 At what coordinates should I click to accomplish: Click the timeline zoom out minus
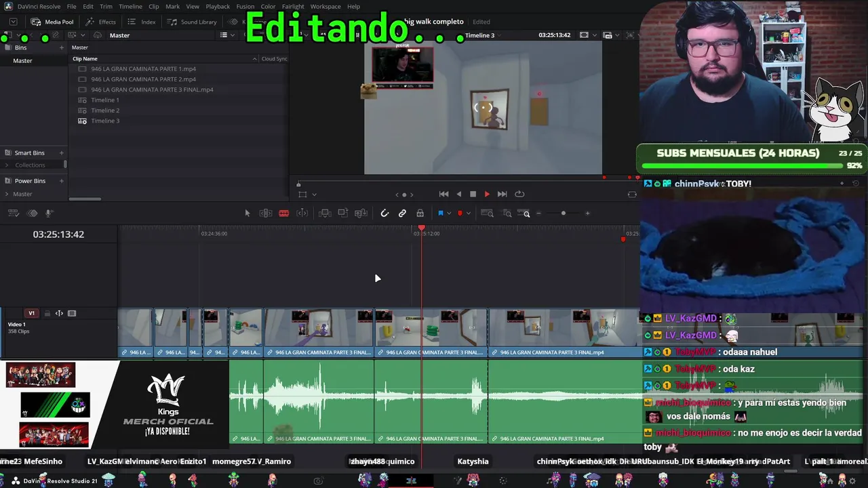pyautogui.click(x=538, y=213)
